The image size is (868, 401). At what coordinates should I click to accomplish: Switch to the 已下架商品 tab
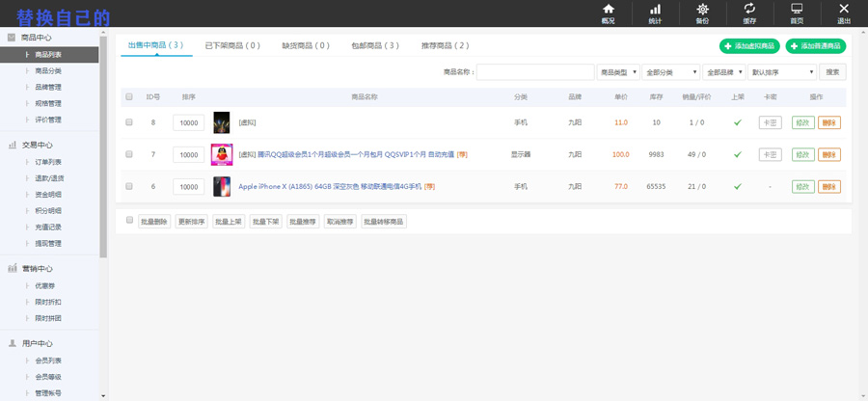[231, 45]
